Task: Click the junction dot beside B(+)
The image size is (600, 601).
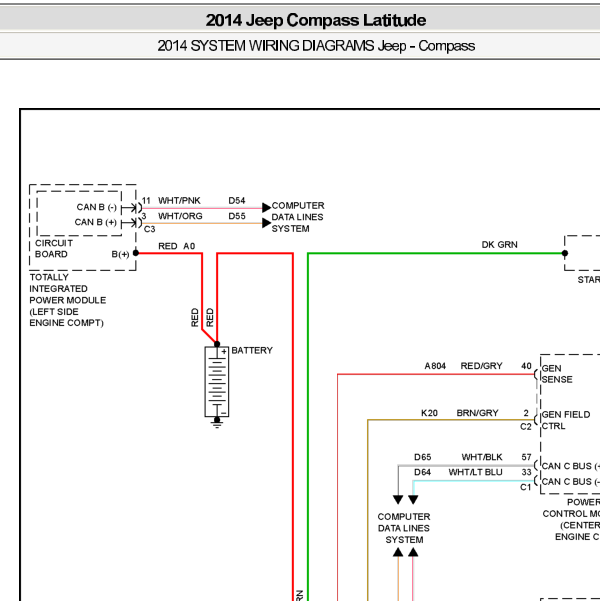Action: coord(136,253)
